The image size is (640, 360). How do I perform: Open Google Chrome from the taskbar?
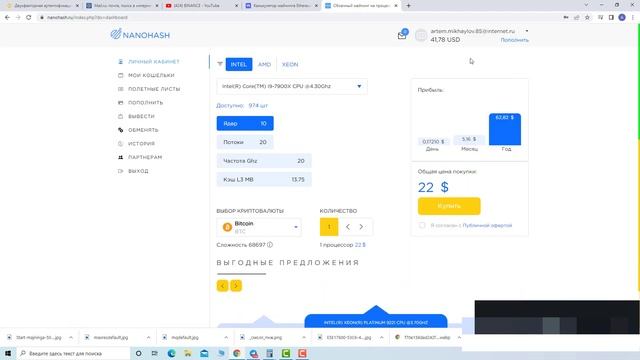click(237, 353)
